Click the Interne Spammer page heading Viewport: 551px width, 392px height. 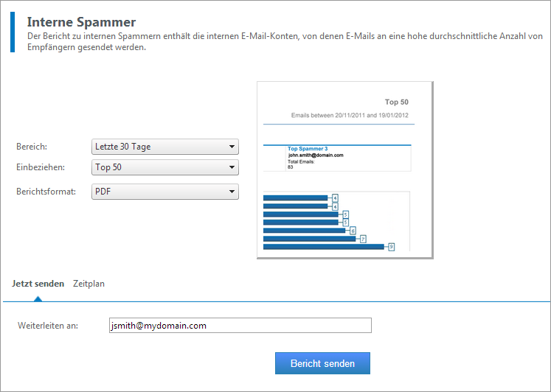click(x=81, y=22)
